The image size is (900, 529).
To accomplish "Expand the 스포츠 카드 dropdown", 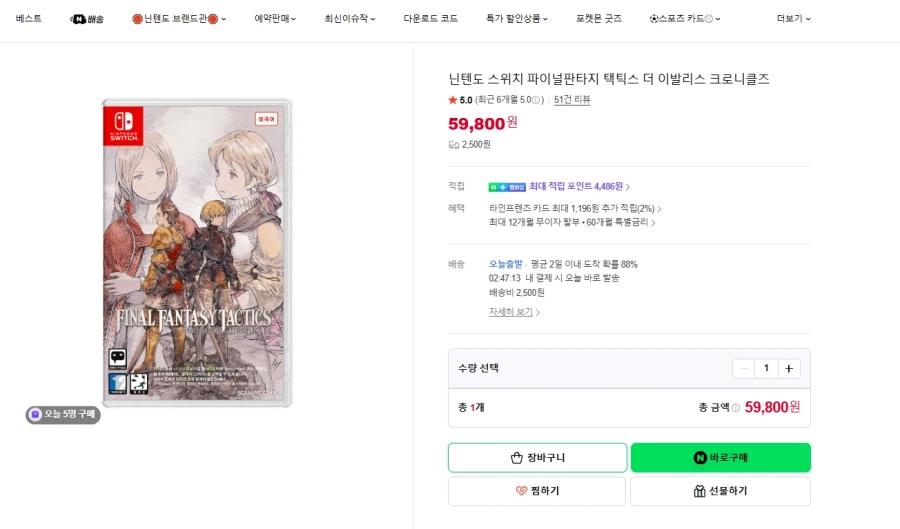I will (685, 18).
